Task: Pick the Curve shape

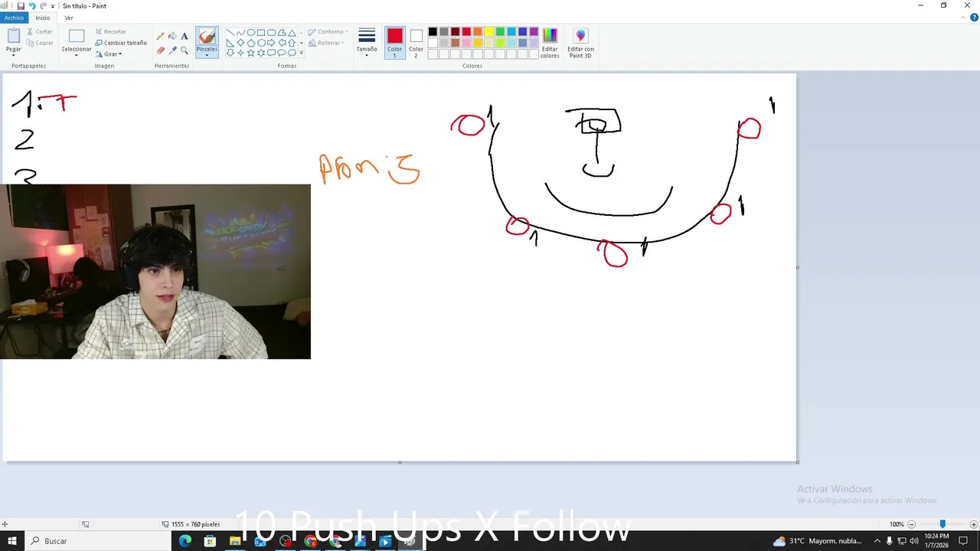Action: click(240, 33)
